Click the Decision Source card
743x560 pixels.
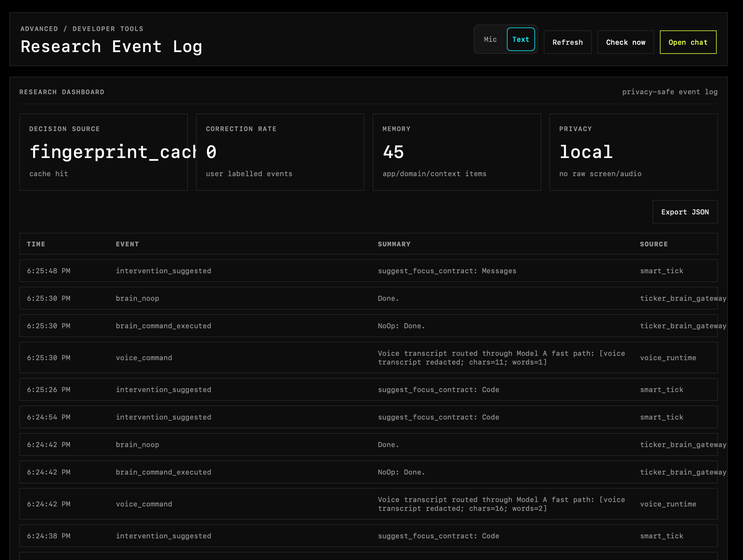(104, 152)
